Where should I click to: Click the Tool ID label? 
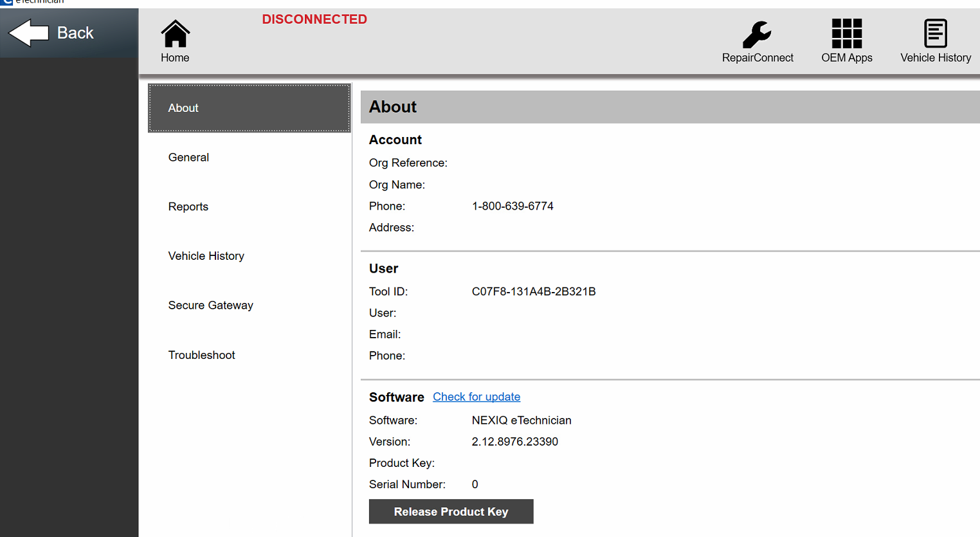pos(388,292)
